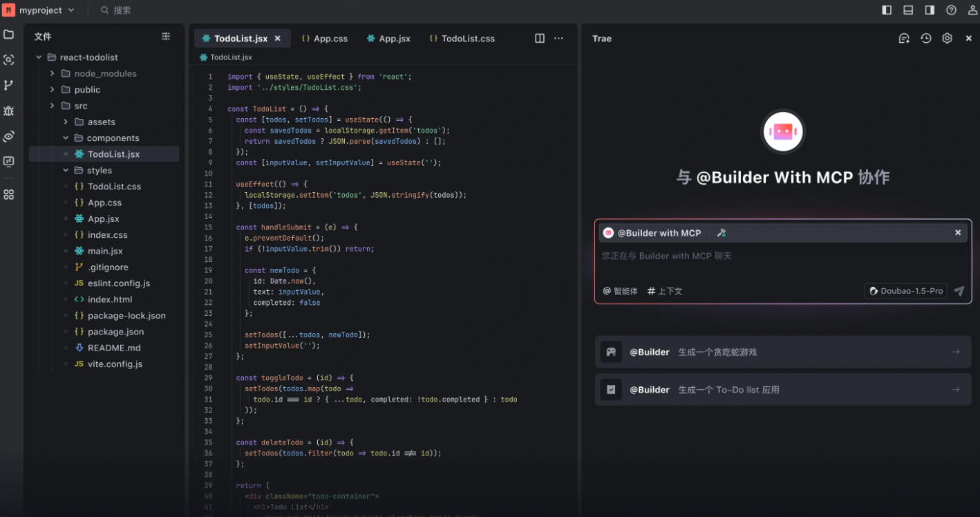Click the send message arrow icon
This screenshot has width=980, height=517.
tap(959, 291)
